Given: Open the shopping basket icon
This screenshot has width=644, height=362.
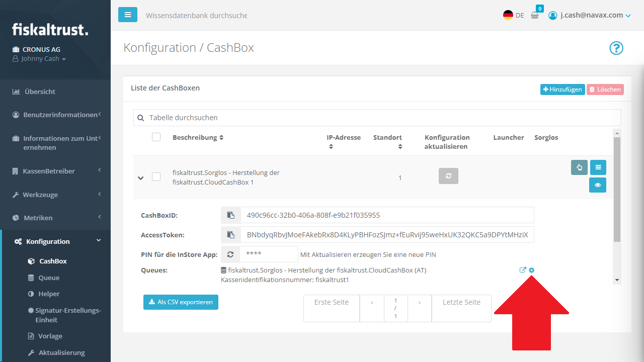Looking at the screenshot, I should [535, 16].
